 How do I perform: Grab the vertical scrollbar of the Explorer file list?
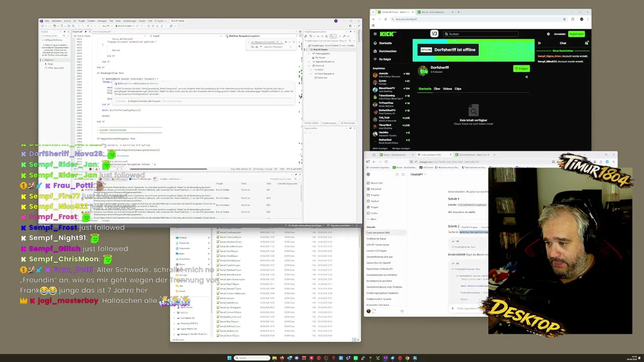click(360, 241)
